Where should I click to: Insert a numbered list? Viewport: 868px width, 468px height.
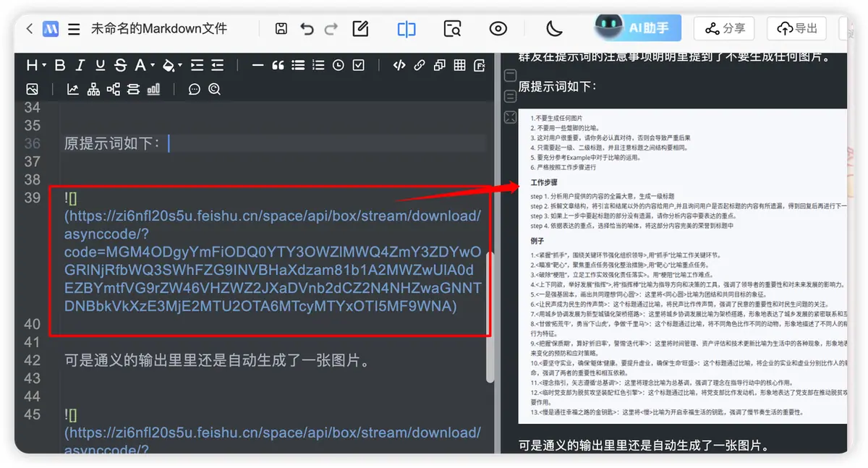(x=318, y=65)
